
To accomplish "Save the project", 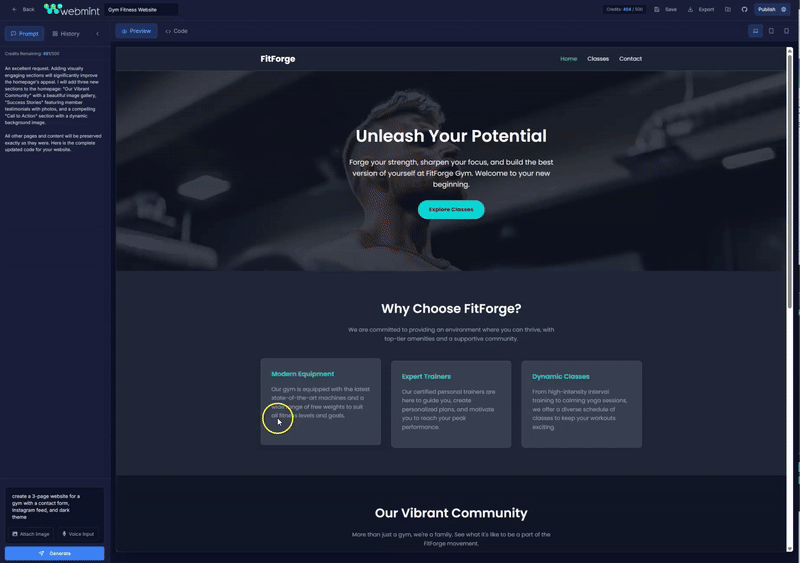I will [665, 9].
